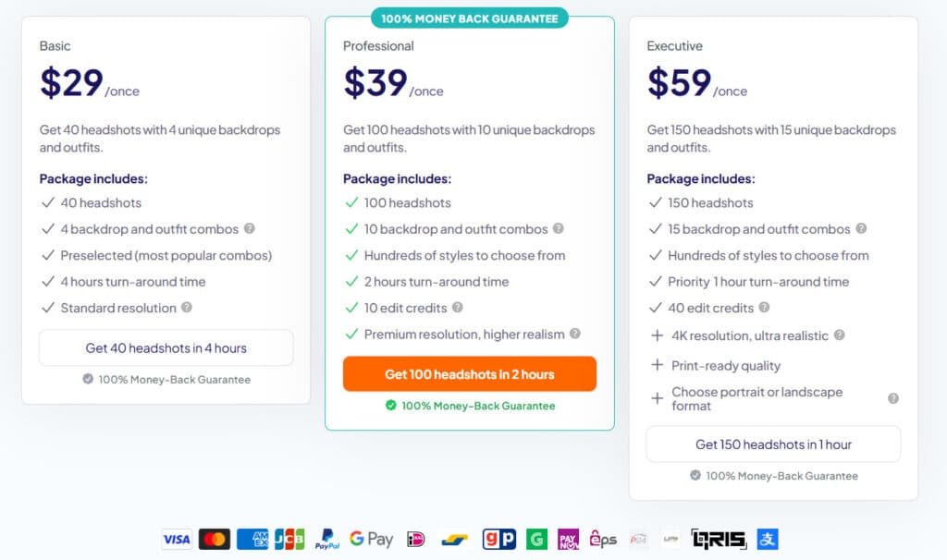Click the Visa payment icon
The height and width of the screenshot is (560, 947).
tap(176, 539)
